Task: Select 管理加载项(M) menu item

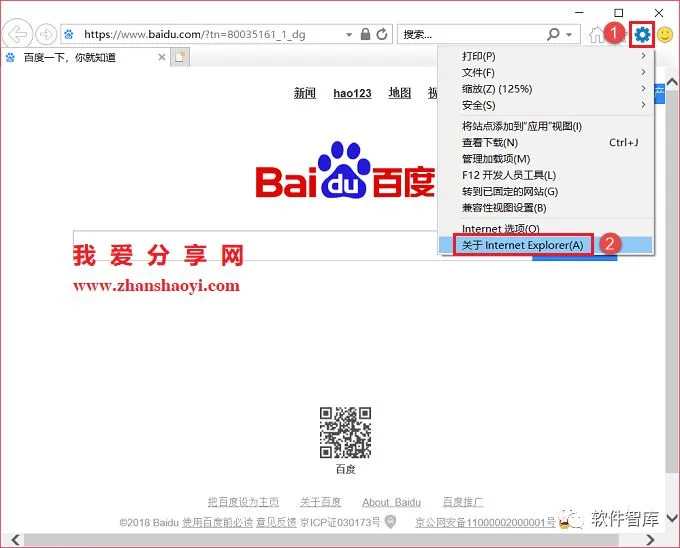Action: click(546, 159)
